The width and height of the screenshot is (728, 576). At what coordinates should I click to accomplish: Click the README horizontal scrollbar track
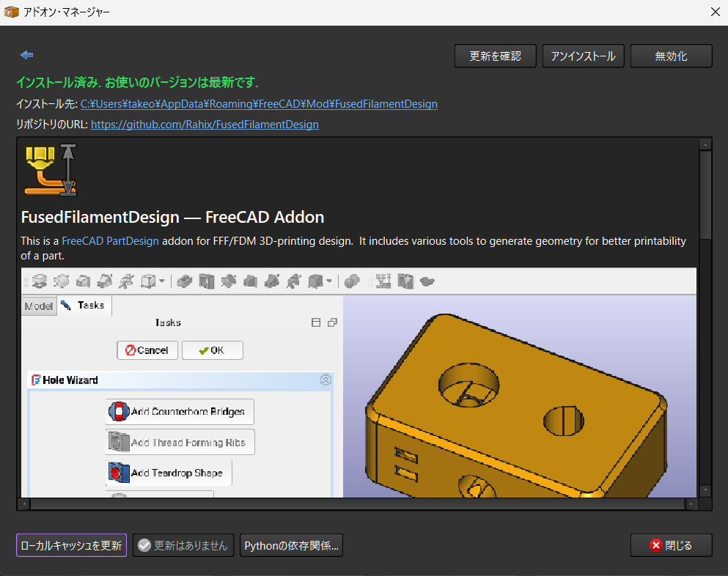358,504
